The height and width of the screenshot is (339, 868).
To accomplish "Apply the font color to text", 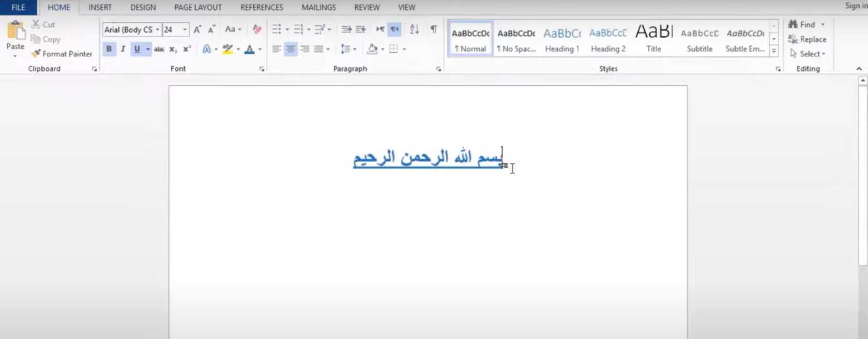I will point(250,49).
